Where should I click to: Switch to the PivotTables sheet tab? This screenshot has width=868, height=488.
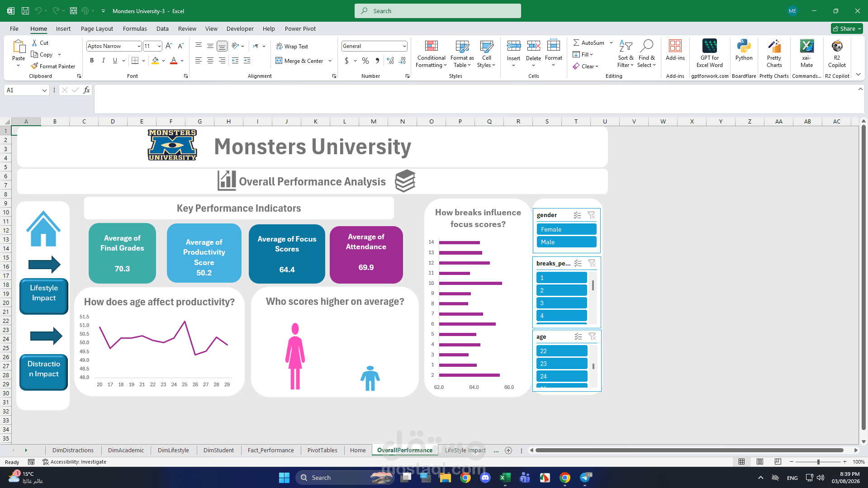tap(322, 450)
